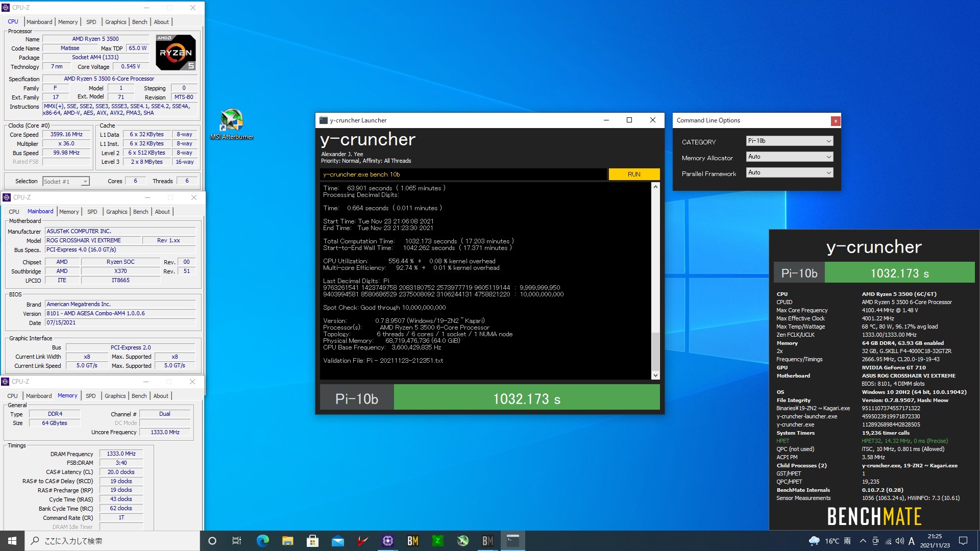Click the BENCHMATE logo
Viewport: 980px width, 551px height.
pyautogui.click(x=874, y=516)
